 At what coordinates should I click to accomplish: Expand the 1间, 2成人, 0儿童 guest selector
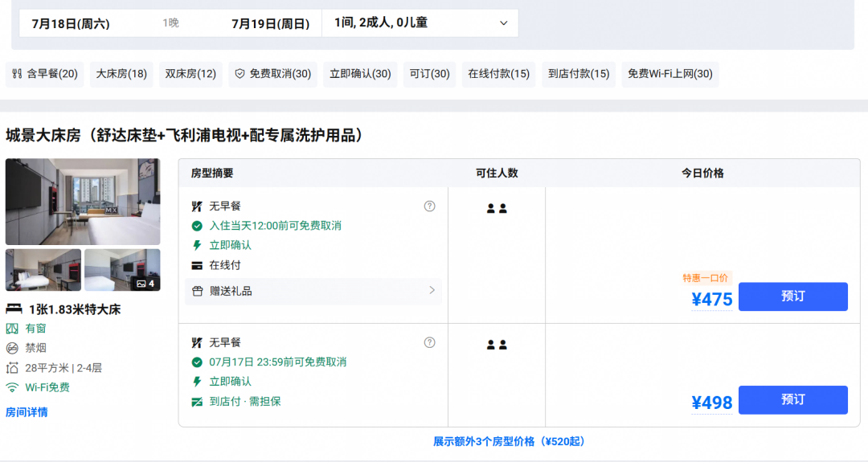coord(420,23)
